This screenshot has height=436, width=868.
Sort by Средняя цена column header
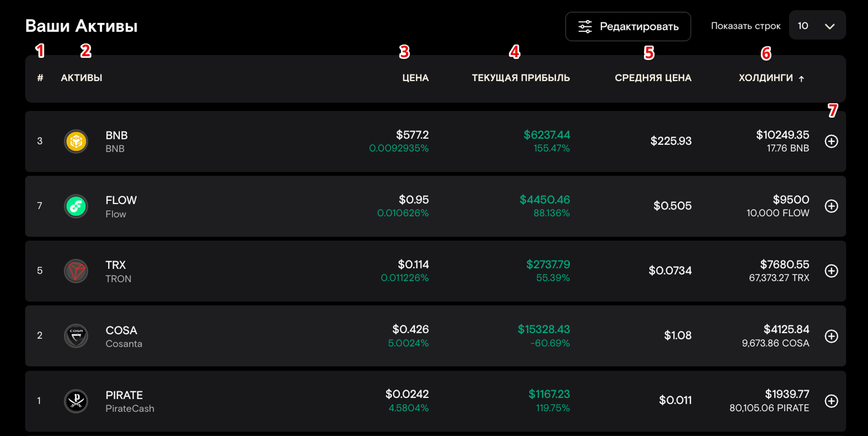click(x=653, y=78)
